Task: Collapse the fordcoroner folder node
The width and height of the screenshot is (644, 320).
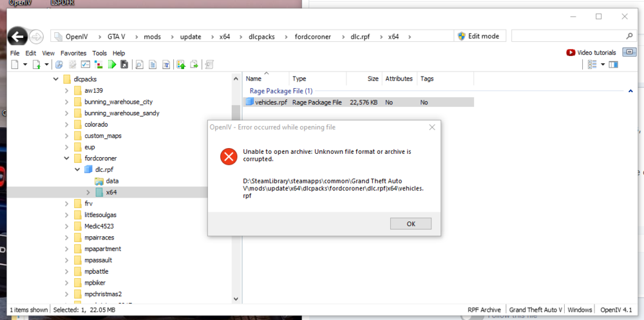Action: (x=66, y=158)
